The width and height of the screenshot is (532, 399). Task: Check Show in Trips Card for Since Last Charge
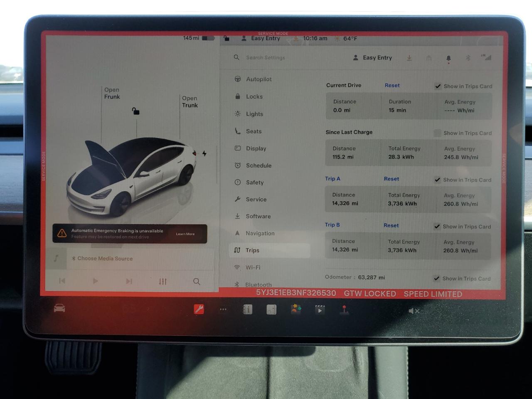pyautogui.click(x=438, y=133)
